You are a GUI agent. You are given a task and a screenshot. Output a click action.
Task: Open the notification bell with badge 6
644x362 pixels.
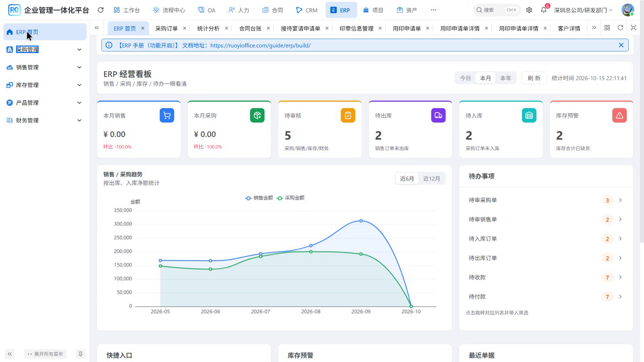coord(544,10)
